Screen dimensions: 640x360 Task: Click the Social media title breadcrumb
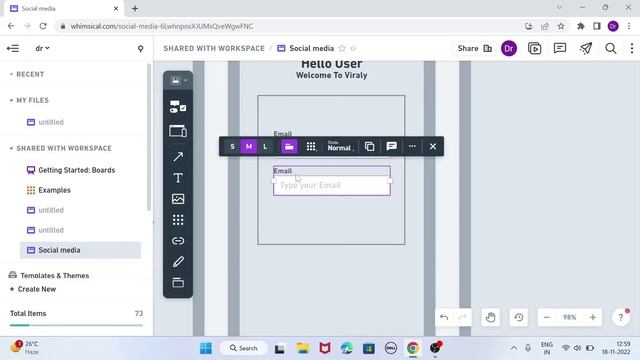point(311,49)
